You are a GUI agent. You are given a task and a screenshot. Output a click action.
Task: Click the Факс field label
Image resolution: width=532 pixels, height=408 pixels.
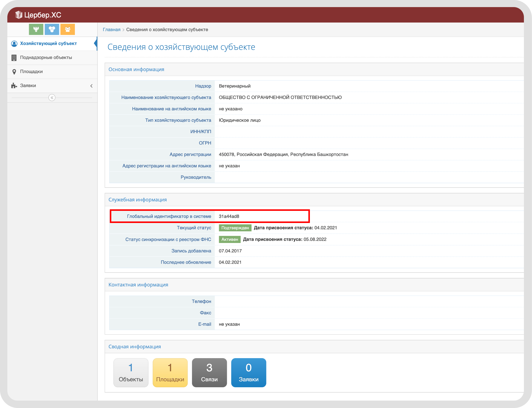pyautogui.click(x=205, y=313)
